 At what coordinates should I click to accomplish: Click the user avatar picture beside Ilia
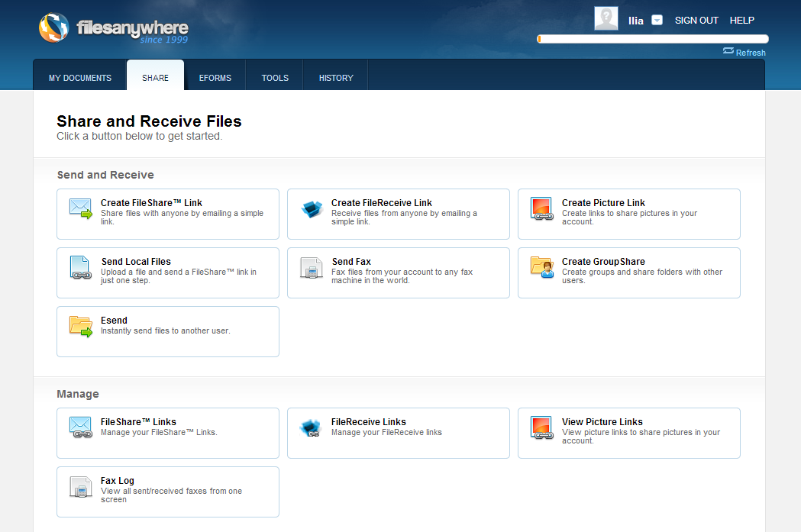click(606, 18)
